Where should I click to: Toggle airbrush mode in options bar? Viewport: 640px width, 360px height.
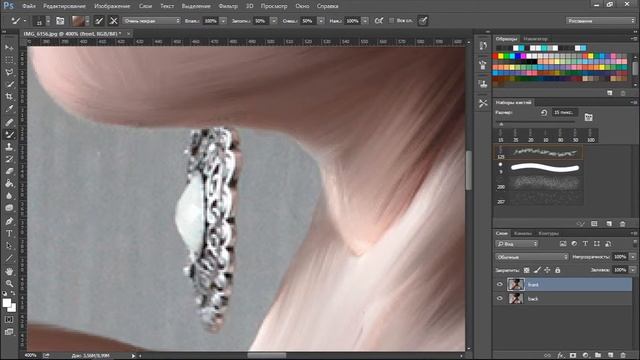pos(379,21)
